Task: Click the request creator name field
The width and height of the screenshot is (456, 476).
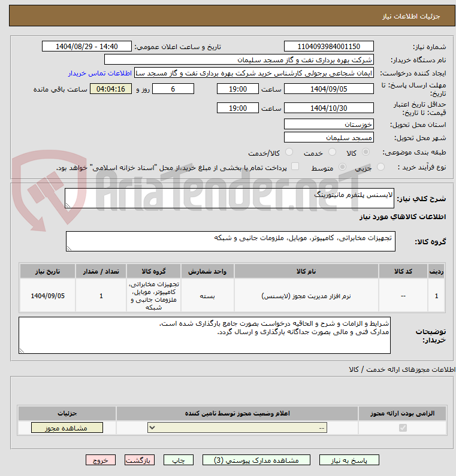Action: point(254,73)
